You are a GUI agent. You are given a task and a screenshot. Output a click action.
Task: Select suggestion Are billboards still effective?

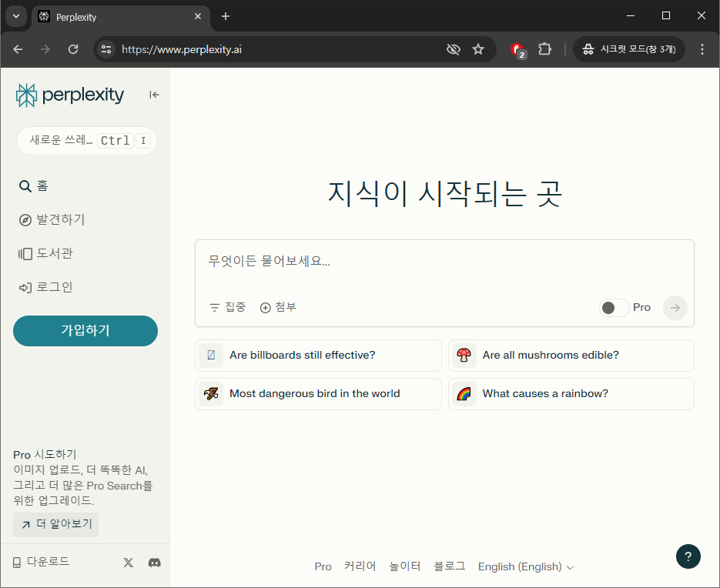(318, 356)
